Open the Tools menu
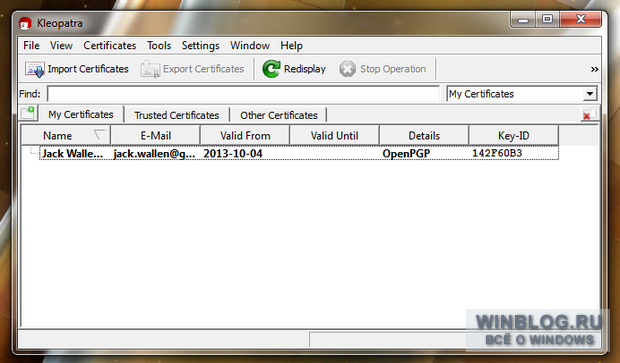The width and height of the screenshot is (620, 363). click(159, 45)
